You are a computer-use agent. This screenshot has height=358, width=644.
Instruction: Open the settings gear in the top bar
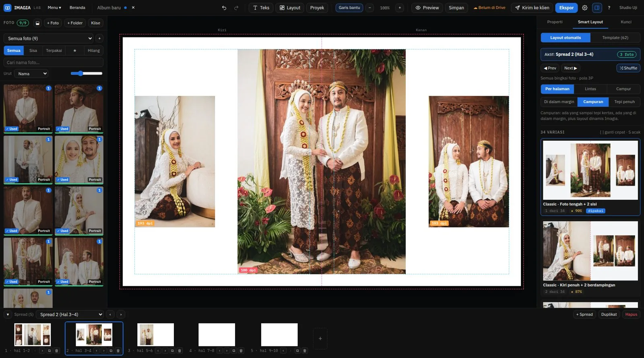point(585,8)
